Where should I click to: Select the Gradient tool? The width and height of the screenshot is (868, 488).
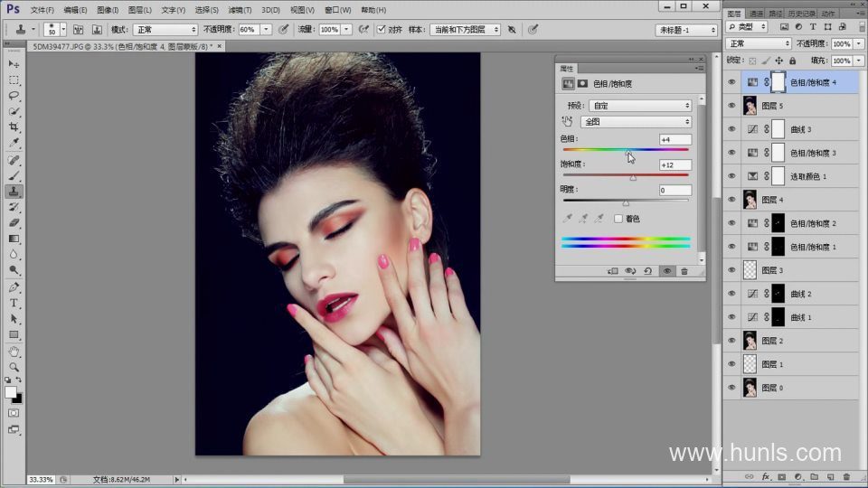pyautogui.click(x=14, y=239)
